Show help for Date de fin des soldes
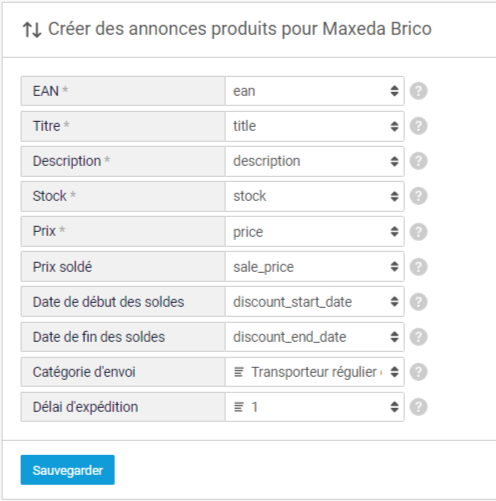 (418, 337)
